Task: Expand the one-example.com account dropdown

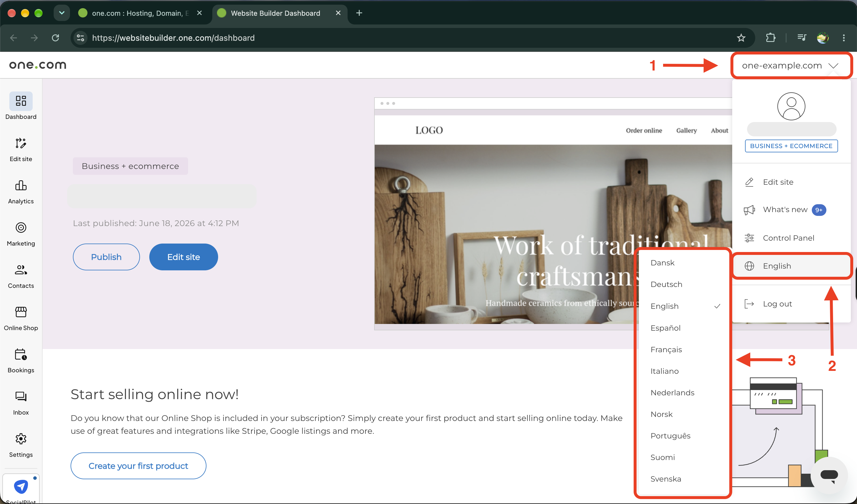Action: coord(791,66)
